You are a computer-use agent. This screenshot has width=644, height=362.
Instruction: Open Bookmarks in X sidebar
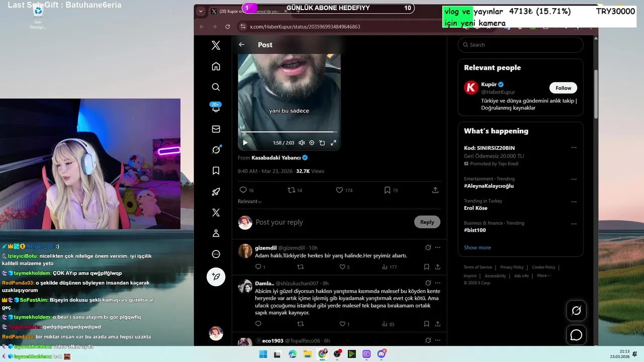click(216, 171)
